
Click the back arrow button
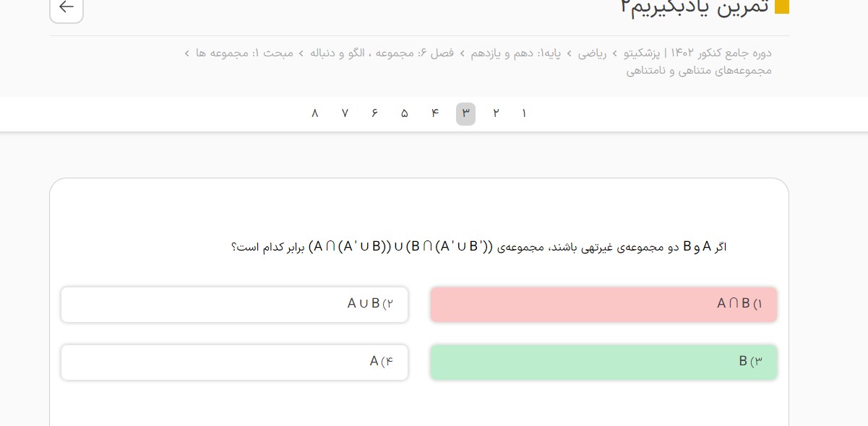66,8
